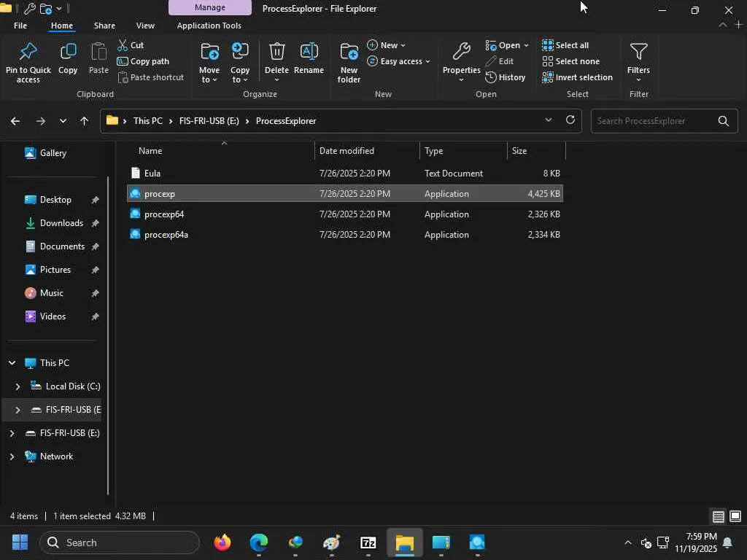Open the New item dropdown
747x560 pixels.
point(387,45)
